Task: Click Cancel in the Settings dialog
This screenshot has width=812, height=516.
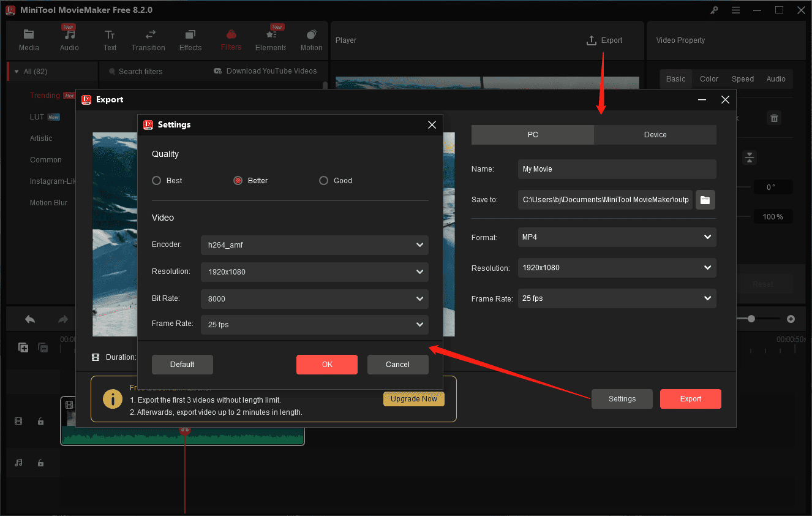Action: click(x=398, y=365)
